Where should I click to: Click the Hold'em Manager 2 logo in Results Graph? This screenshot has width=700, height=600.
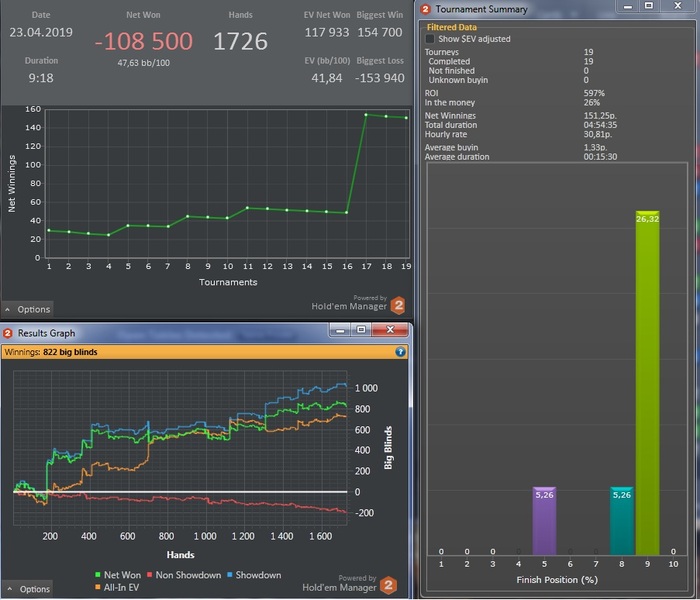pyautogui.click(x=388, y=585)
